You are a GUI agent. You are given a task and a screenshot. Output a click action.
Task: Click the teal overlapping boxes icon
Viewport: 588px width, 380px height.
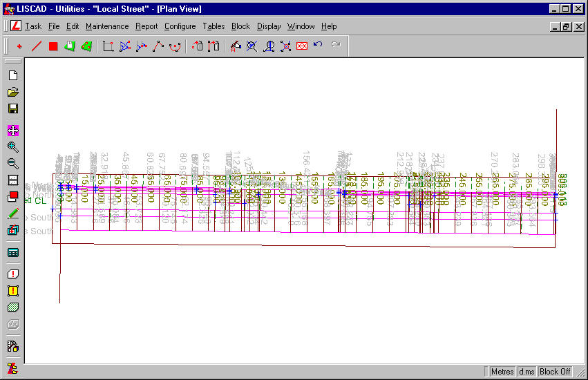point(13,230)
